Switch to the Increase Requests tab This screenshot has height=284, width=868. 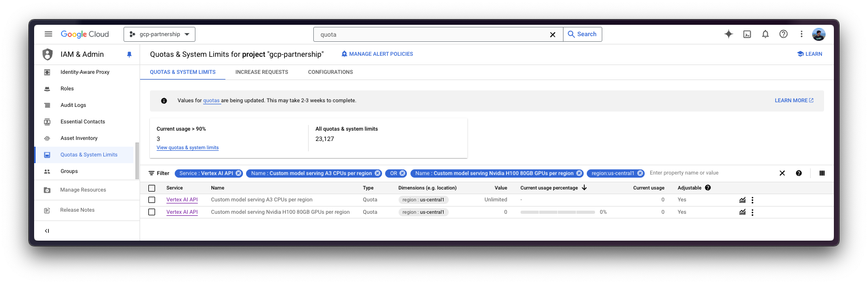click(x=262, y=72)
